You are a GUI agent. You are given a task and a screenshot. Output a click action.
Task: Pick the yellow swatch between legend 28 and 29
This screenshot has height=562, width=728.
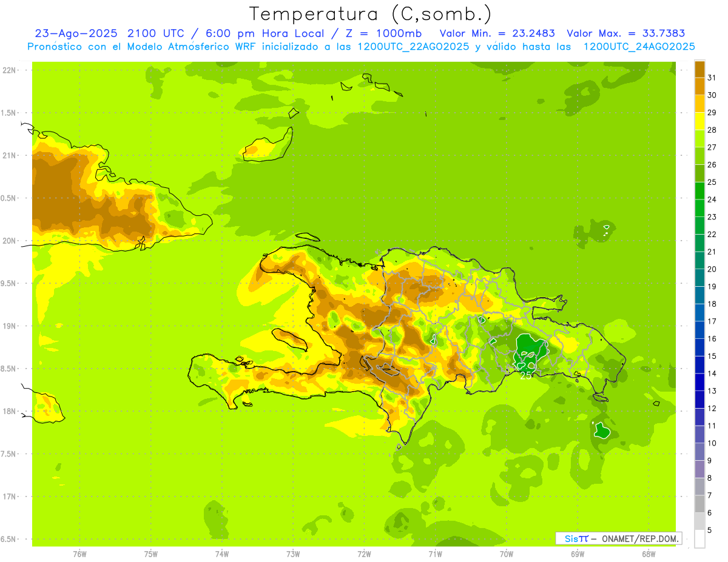click(x=699, y=121)
